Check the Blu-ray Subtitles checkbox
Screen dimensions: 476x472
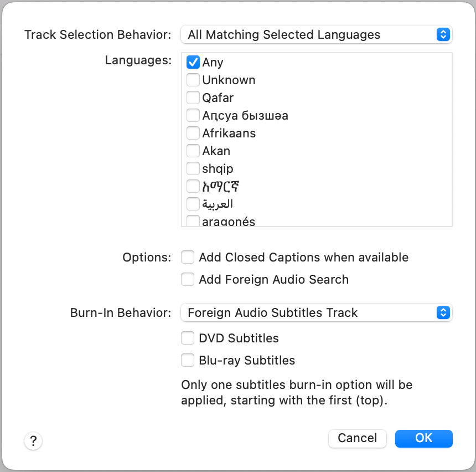click(x=188, y=360)
